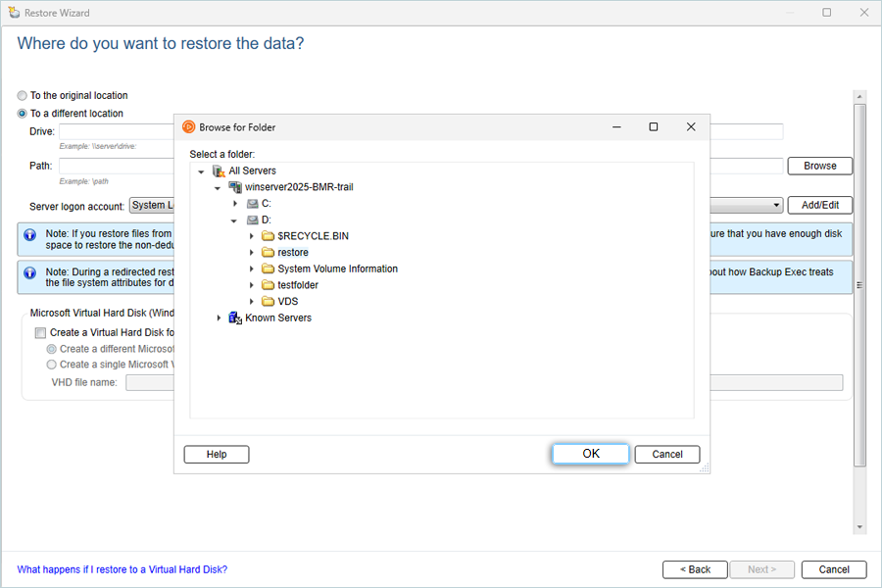Collapse the All Servers tree node
The image size is (882, 588).
(x=201, y=171)
